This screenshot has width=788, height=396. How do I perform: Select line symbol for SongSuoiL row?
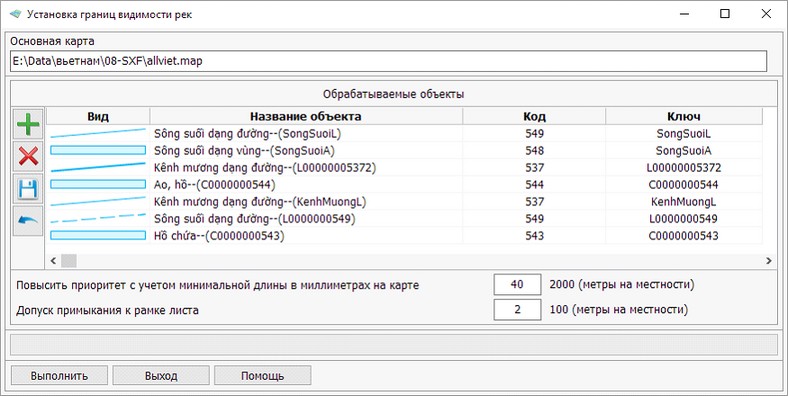98,133
